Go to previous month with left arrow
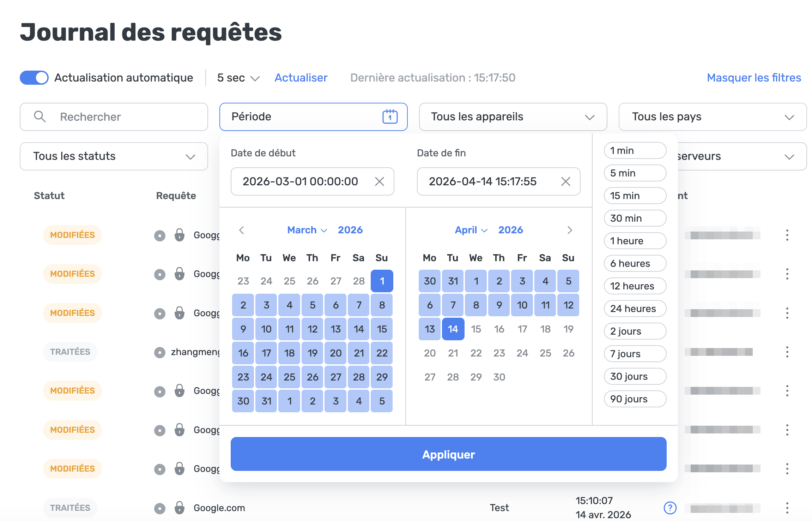The height and width of the screenshot is (521, 812). pyautogui.click(x=242, y=230)
